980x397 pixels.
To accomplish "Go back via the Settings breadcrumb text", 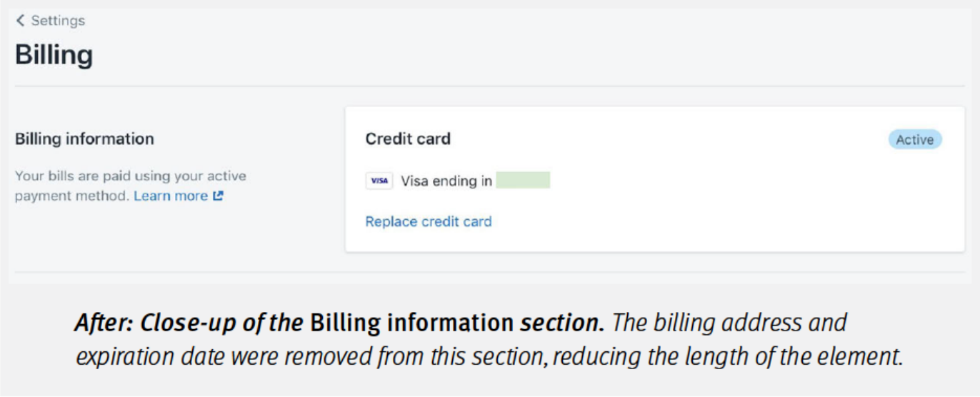I will click(x=58, y=21).
